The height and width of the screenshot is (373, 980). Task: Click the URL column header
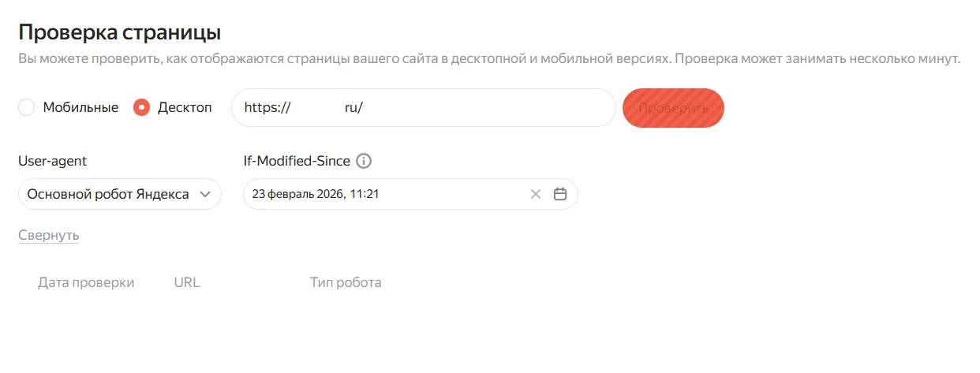[x=187, y=282]
